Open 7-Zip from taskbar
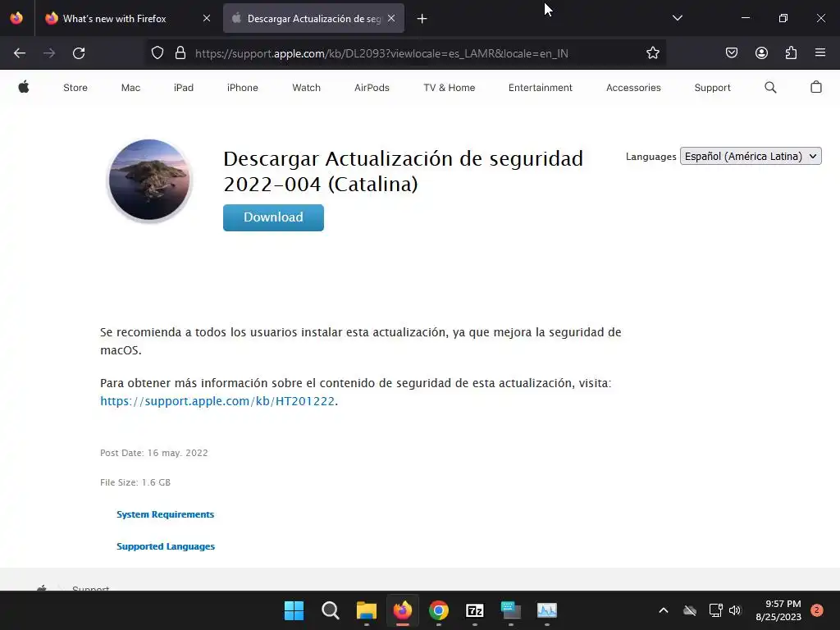This screenshot has width=840, height=630. [x=475, y=610]
